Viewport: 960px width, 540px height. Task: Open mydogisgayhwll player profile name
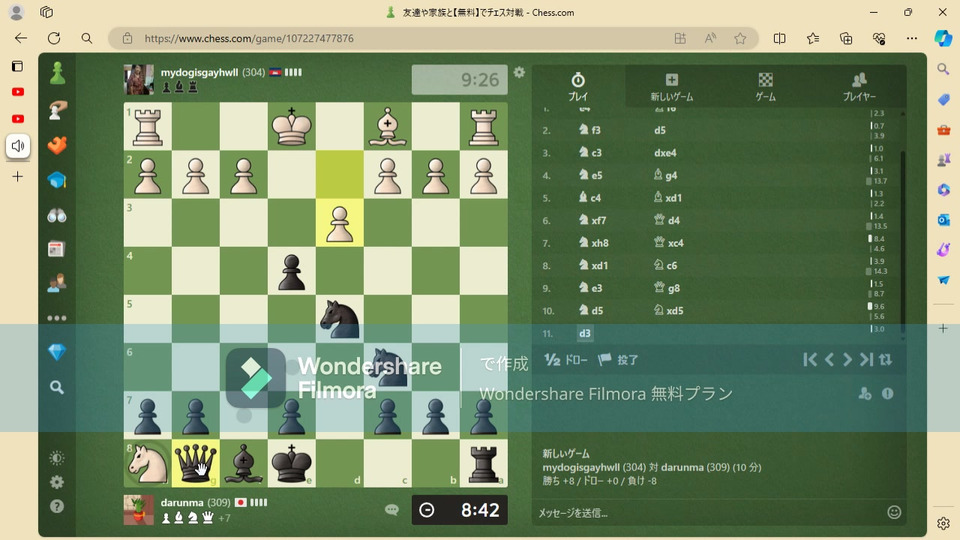pyautogui.click(x=200, y=72)
